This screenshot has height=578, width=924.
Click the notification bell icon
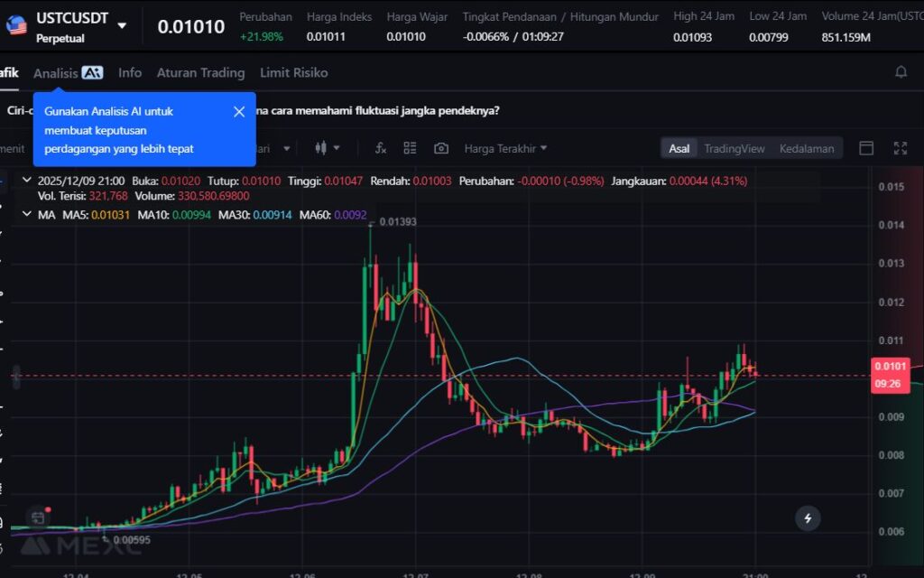coord(901,72)
